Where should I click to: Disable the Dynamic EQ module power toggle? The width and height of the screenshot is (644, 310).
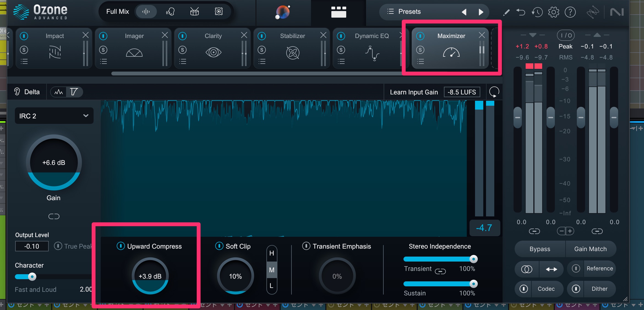(x=341, y=36)
